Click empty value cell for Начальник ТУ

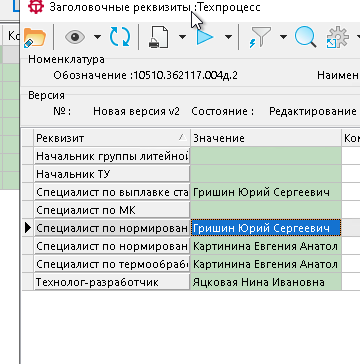(266, 174)
